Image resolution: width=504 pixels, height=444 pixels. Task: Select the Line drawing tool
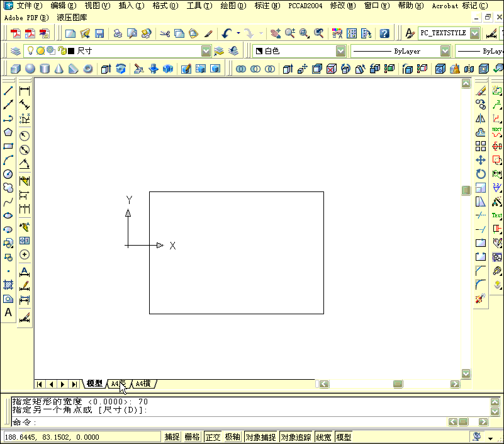tap(8, 91)
